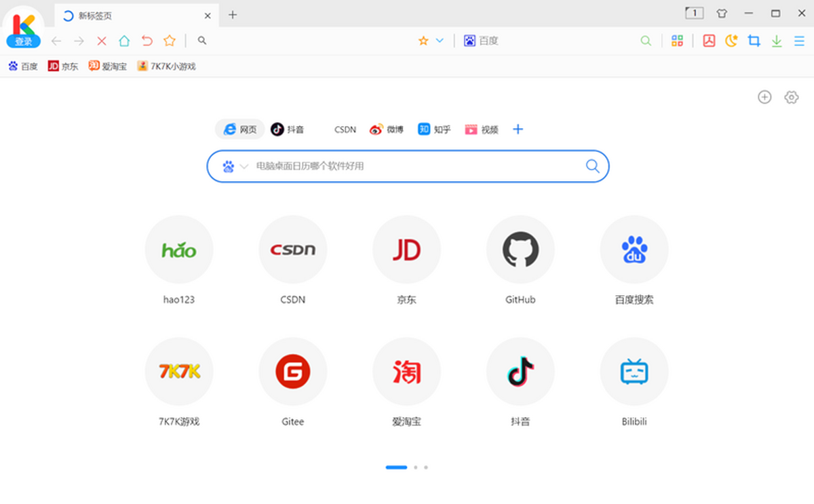This screenshot has height=504, width=814.
Task: Go to the second page dot indicator
Action: (x=416, y=467)
